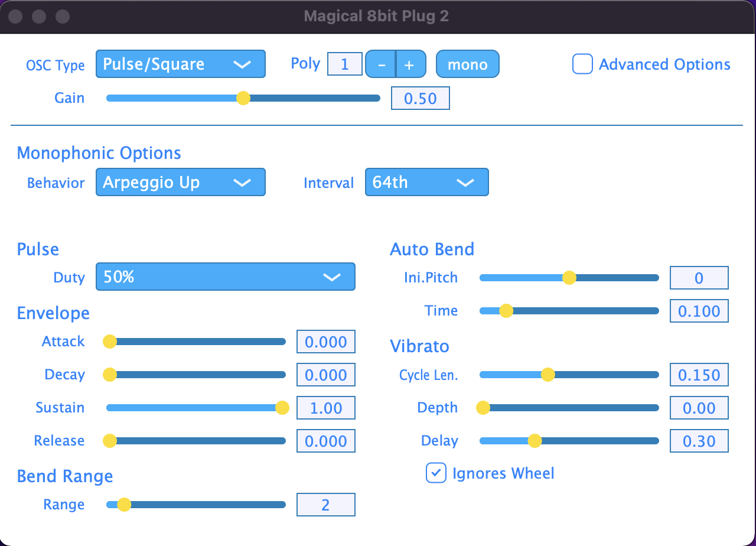Uncheck the Ignores Wheel checkbox
Image resolution: width=756 pixels, height=546 pixels.
pyautogui.click(x=436, y=473)
